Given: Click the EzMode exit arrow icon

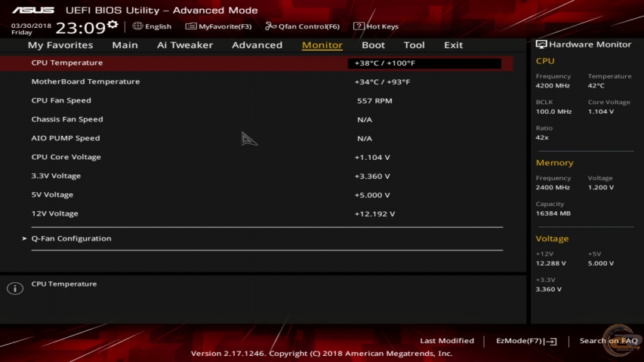Looking at the screenshot, I should (551, 341).
